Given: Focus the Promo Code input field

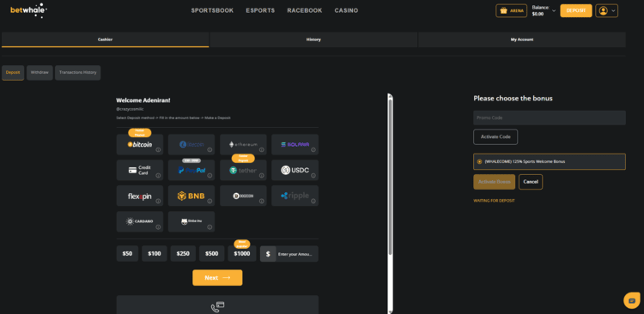Looking at the screenshot, I should [550, 118].
